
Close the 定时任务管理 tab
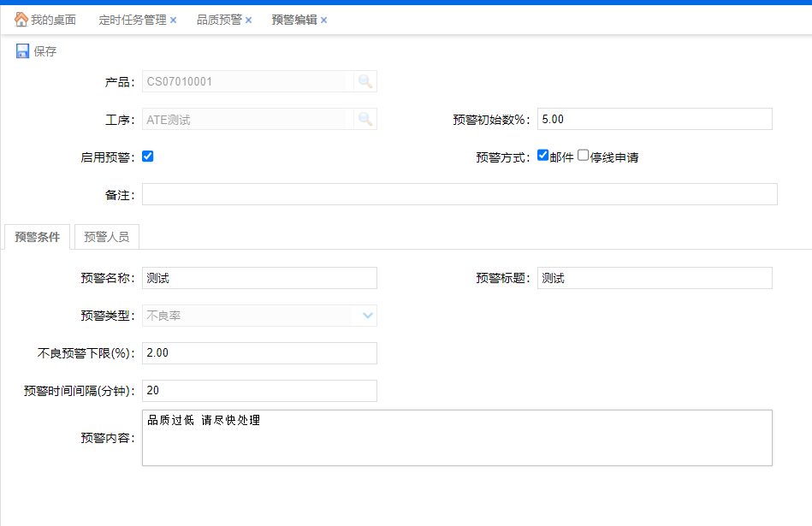click(174, 20)
